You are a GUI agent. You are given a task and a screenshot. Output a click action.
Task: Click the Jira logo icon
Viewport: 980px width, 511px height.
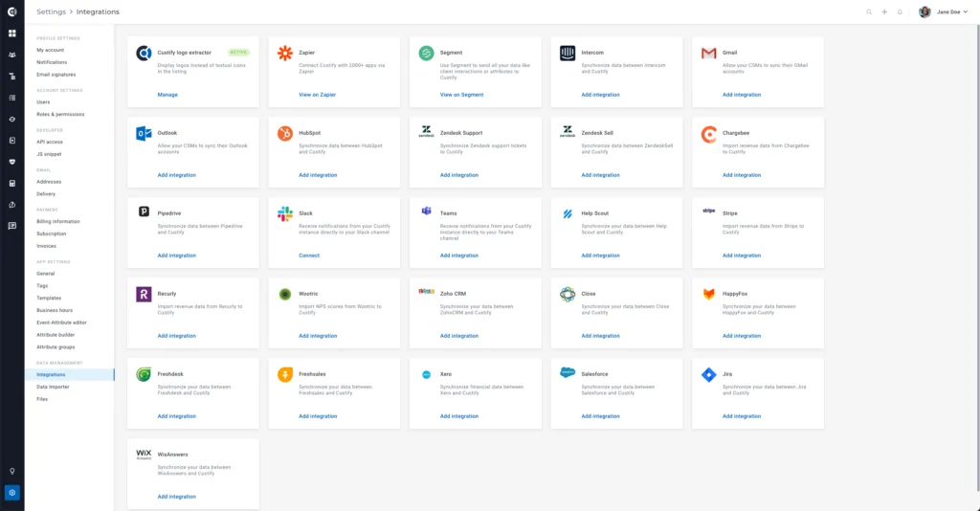709,374
